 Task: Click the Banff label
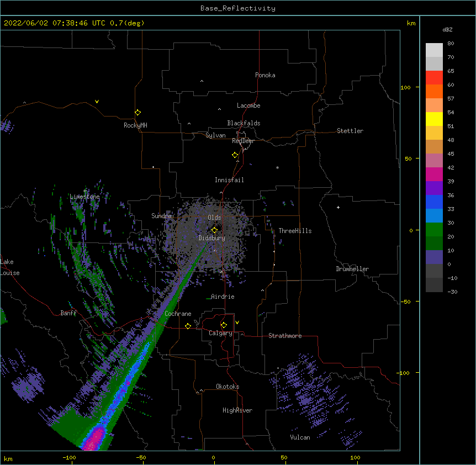coord(68,313)
